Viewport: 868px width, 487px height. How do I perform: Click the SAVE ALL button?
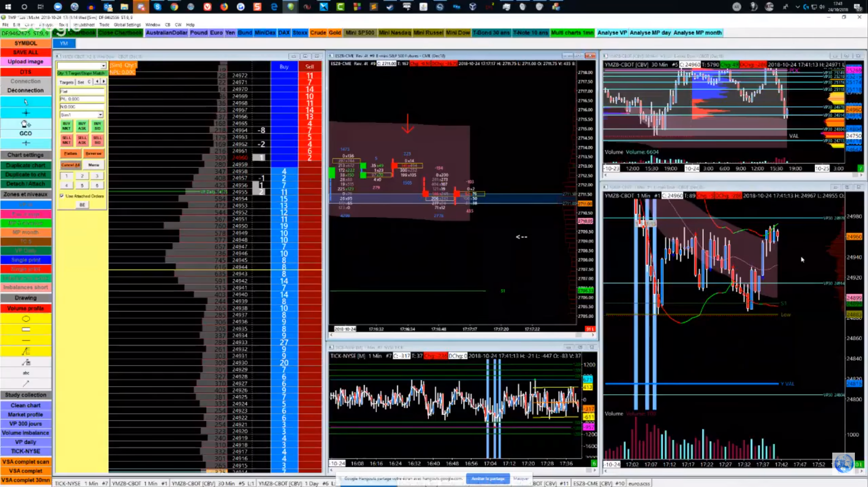click(26, 53)
